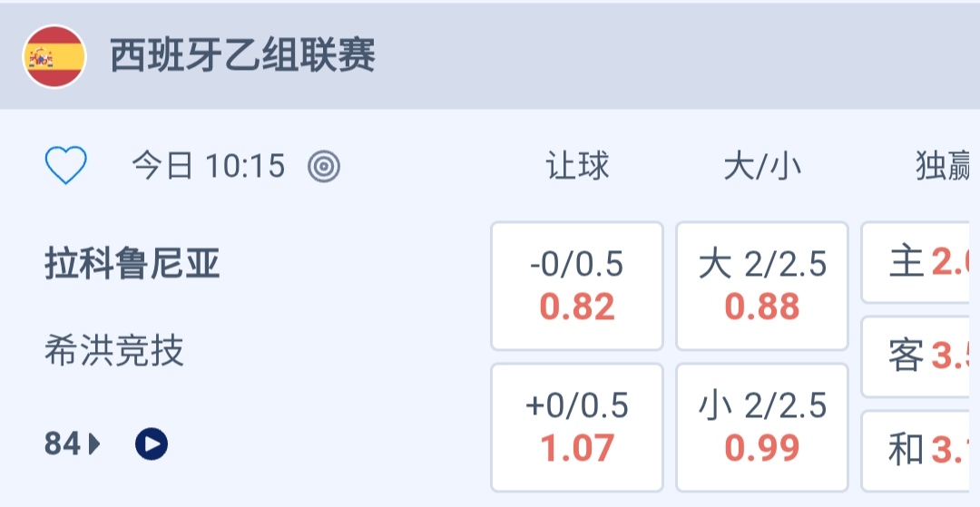Image resolution: width=980 pixels, height=507 pixels.
Task: Toggle the heart favorite for this match
Action: pos(66,167)
